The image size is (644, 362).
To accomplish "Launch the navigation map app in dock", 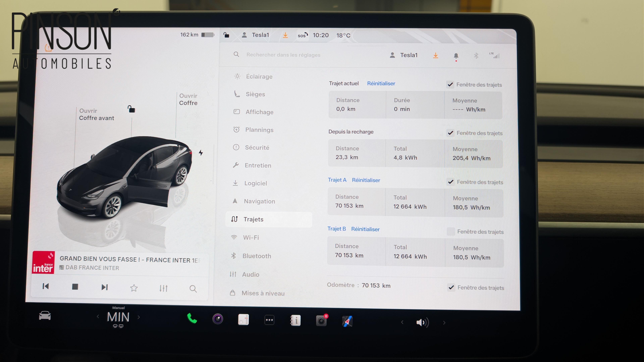I will 347,321.
